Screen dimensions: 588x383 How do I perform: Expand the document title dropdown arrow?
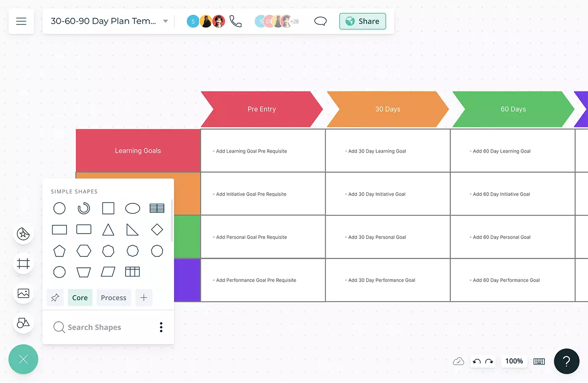tap(165, 21)
